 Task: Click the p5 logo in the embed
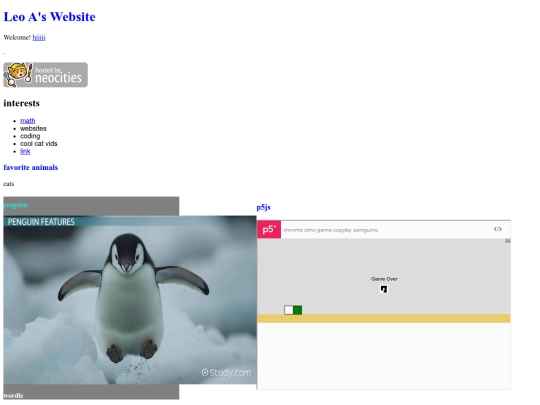[269, 229]
